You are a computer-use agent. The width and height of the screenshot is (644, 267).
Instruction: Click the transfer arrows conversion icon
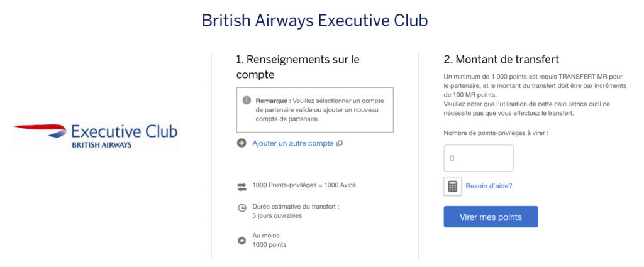pos(241,186)
